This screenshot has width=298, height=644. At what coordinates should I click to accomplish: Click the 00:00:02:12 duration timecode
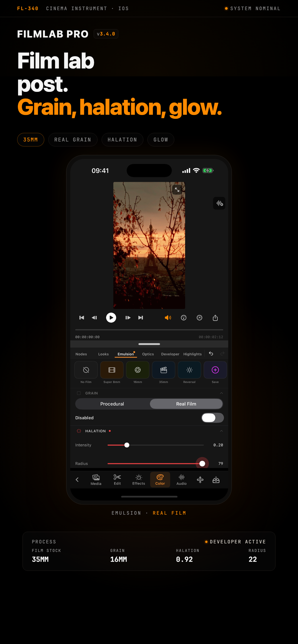(211, 337)
